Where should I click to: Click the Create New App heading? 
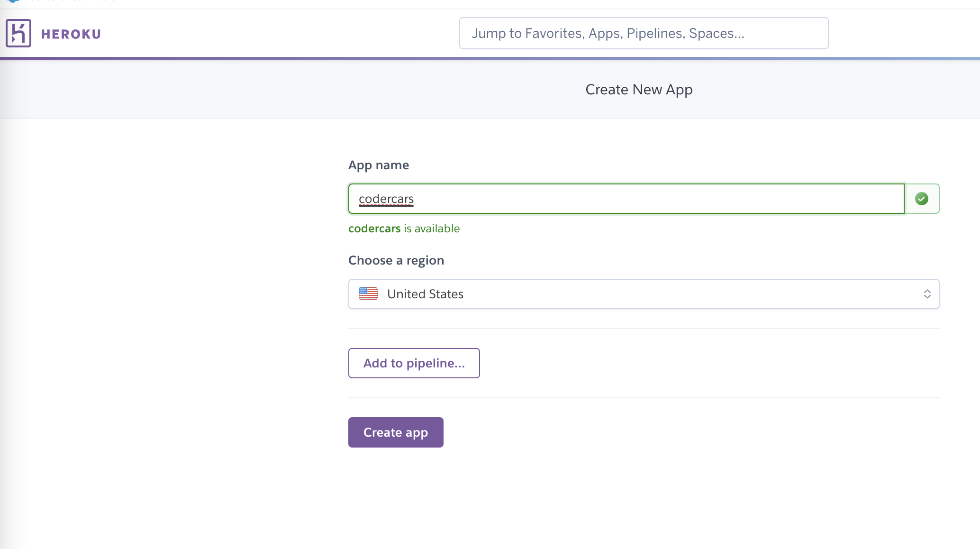coord(639,90)
